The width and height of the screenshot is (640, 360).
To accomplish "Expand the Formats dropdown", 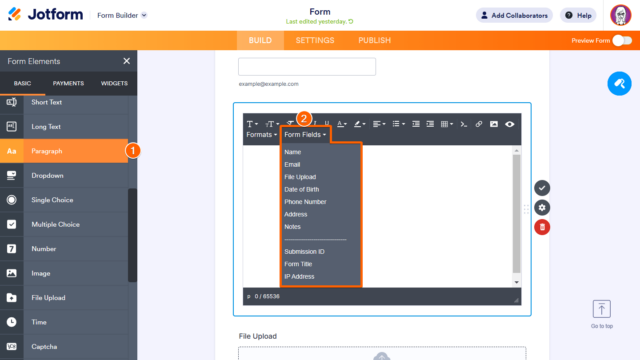I will click(x=262, y=135).
